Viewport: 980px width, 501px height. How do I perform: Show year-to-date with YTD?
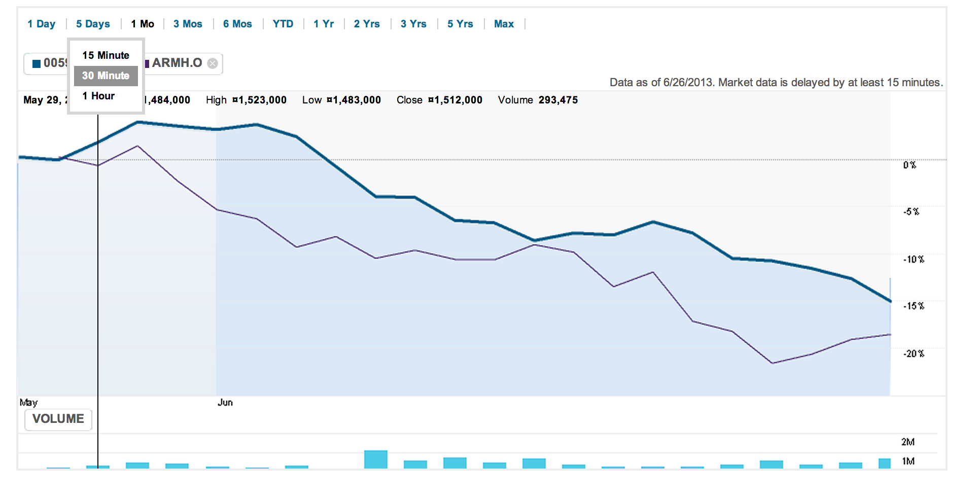click(283, 24)
